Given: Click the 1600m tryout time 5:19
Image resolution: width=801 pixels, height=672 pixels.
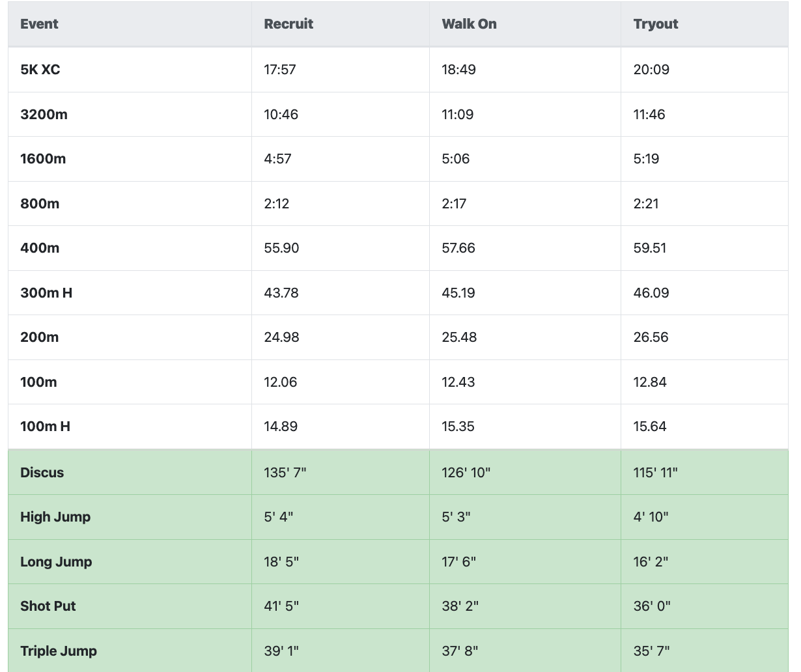Looking at the screenshot, I should tap(646, 159).
